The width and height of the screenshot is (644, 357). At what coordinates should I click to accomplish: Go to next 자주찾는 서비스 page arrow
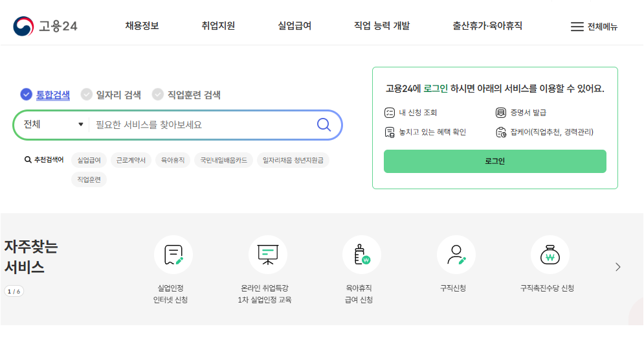(x=617, y=267)
